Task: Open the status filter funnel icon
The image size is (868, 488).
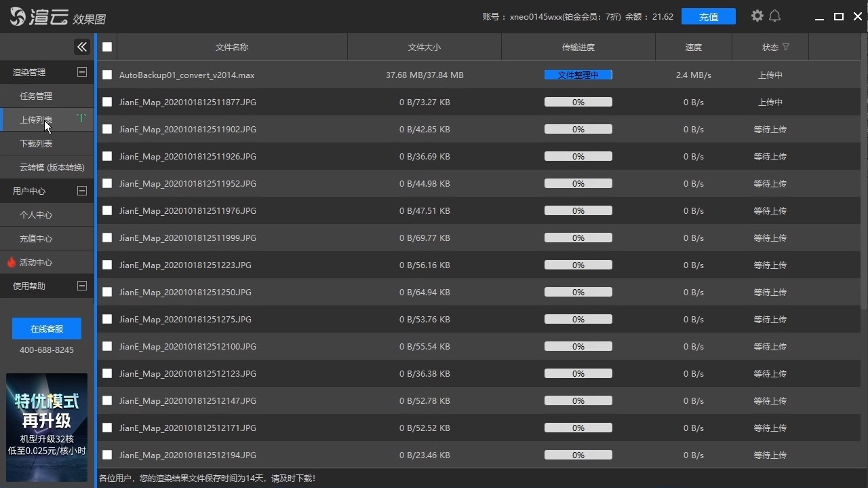Action: [x=786, y=47]
